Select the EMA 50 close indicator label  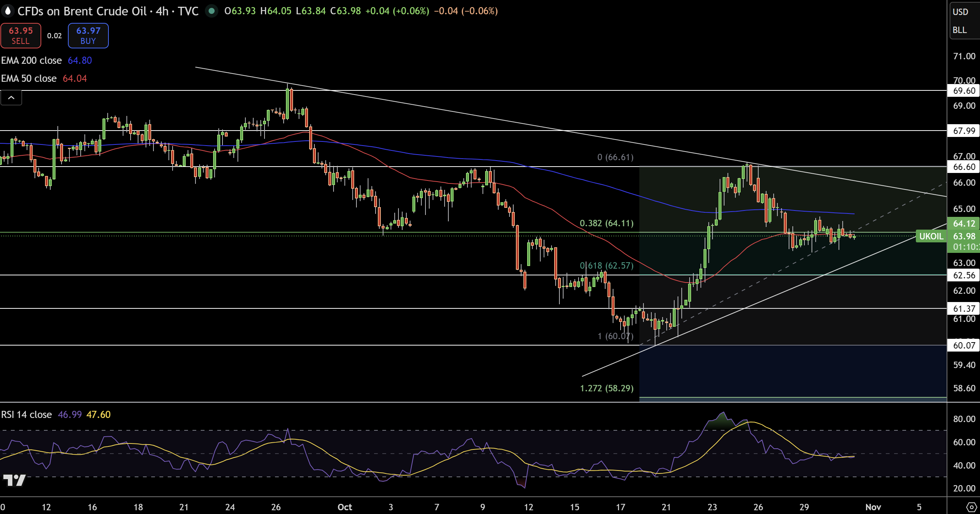pyautogui.click(x=29, y=78)
